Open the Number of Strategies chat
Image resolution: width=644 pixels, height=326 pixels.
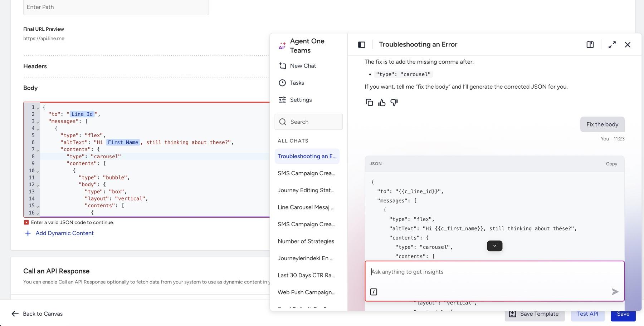306,241
